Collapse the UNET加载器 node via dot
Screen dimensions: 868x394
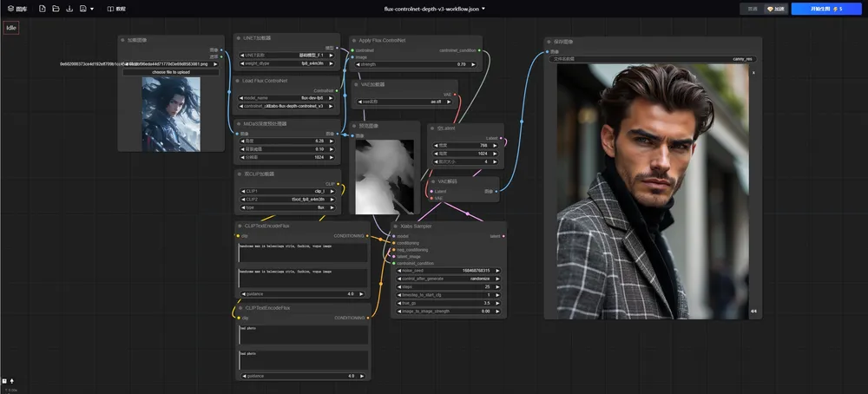[239, 38]
